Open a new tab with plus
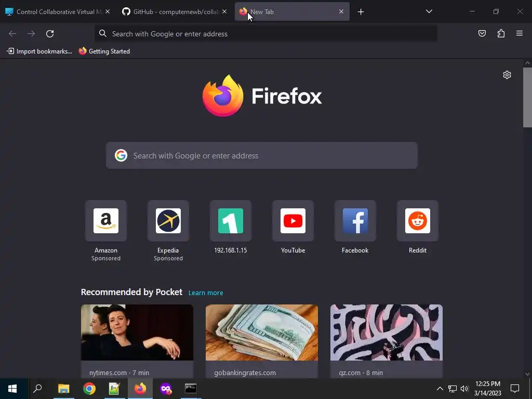The height and width of the screenshot is (399, 532). pyautogui.click(x=361, y=12)
